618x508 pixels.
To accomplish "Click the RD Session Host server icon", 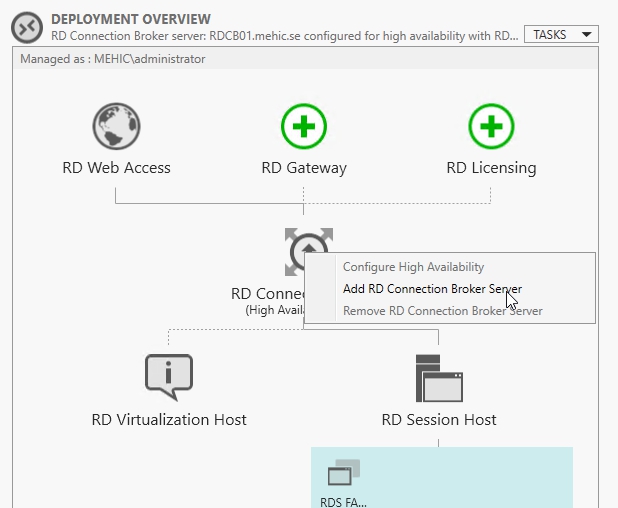I will click(x=439, y=377).
